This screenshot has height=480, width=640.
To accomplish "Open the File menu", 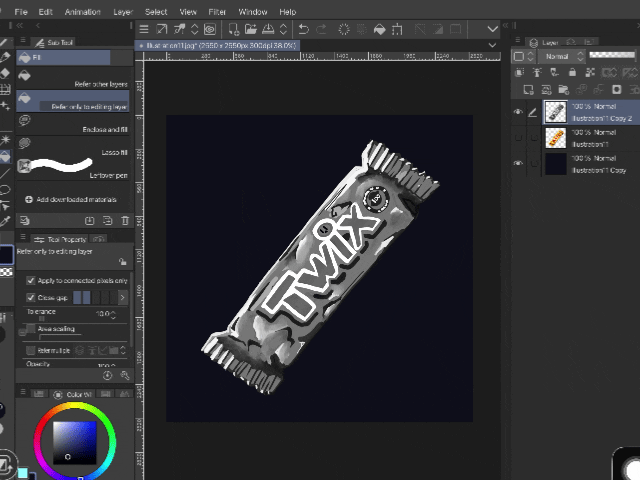I will pos(21,12).
